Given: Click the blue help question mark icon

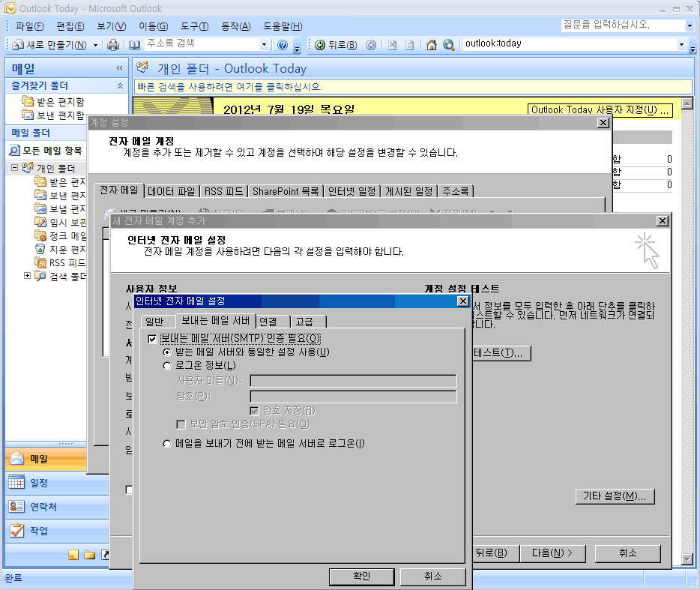Looking at the screenshot, I should pos(282,45).
